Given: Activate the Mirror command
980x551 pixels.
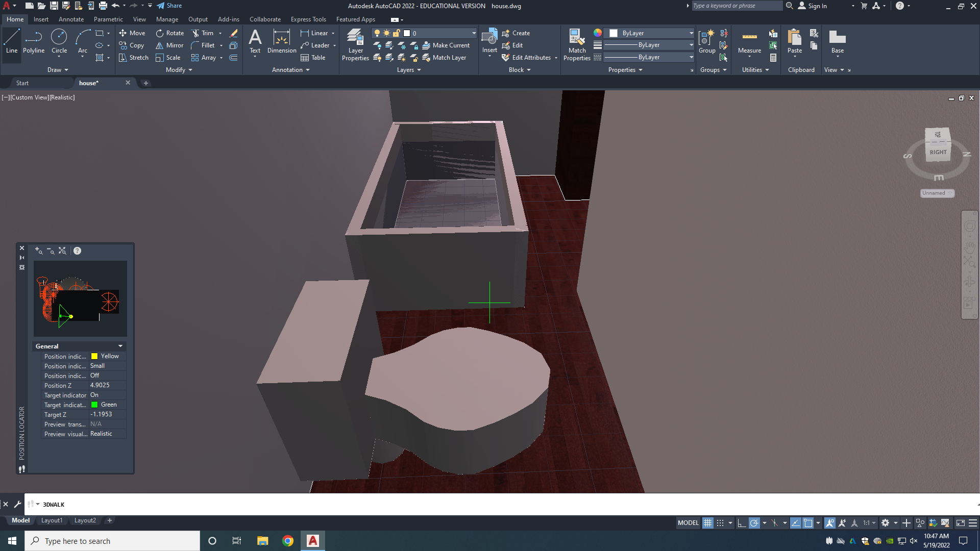Looking at the screenshot, I should coord(169,45).
